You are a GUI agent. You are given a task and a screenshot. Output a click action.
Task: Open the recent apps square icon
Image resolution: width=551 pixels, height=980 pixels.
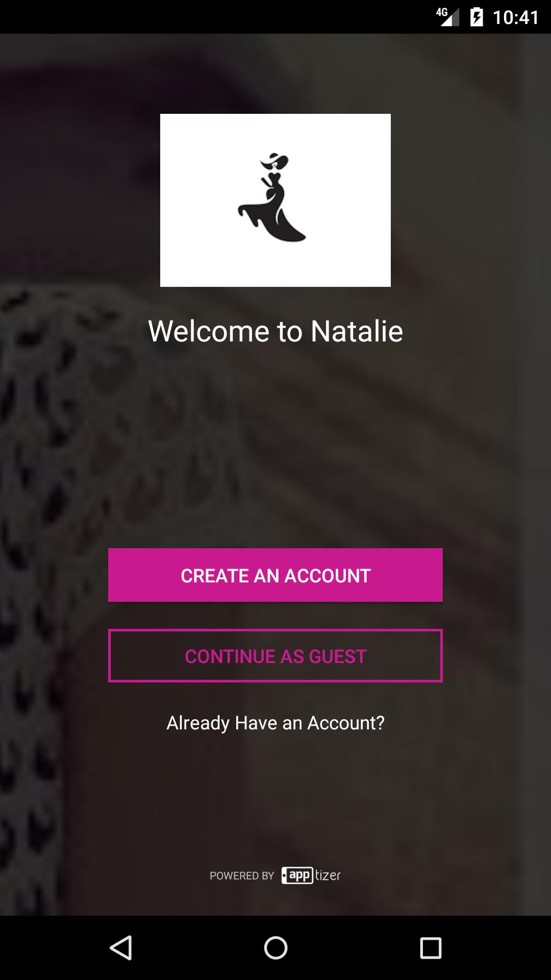431,948
